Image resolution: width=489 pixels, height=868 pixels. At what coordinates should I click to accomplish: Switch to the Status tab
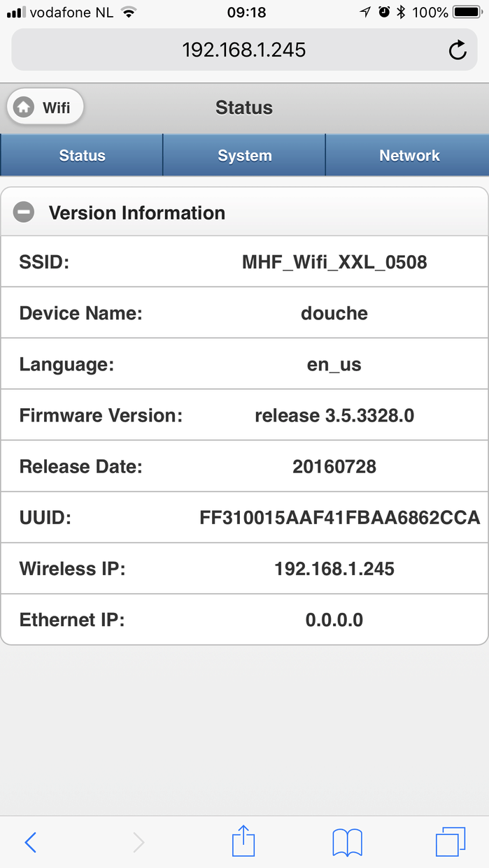pyautogui.click(x=82, y=155)
